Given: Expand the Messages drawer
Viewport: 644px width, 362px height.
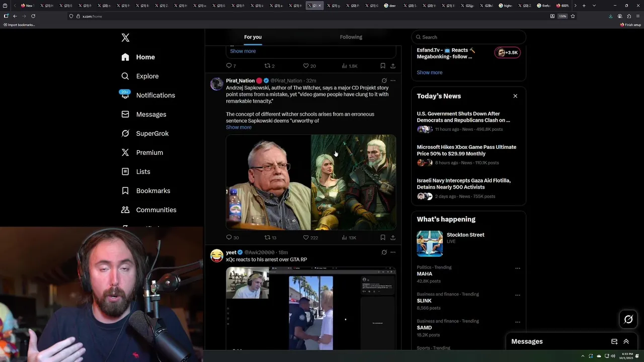Looking at the screenshot, I should (626, 341).
